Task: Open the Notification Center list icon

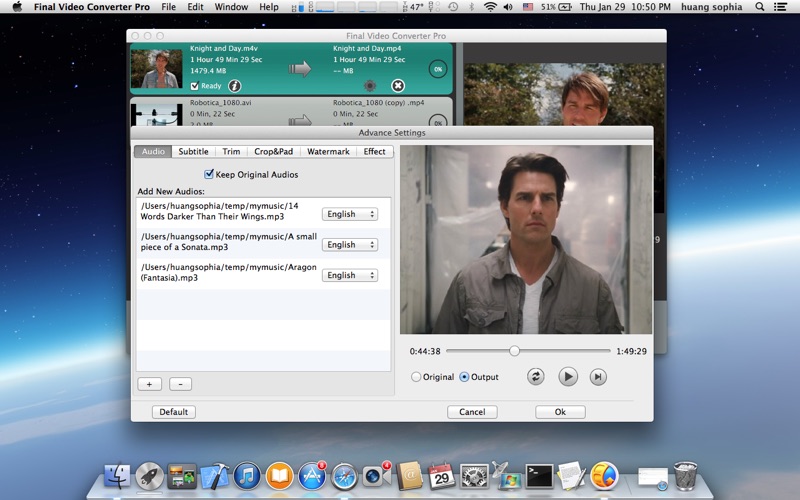Action: (x=780, y=7)
